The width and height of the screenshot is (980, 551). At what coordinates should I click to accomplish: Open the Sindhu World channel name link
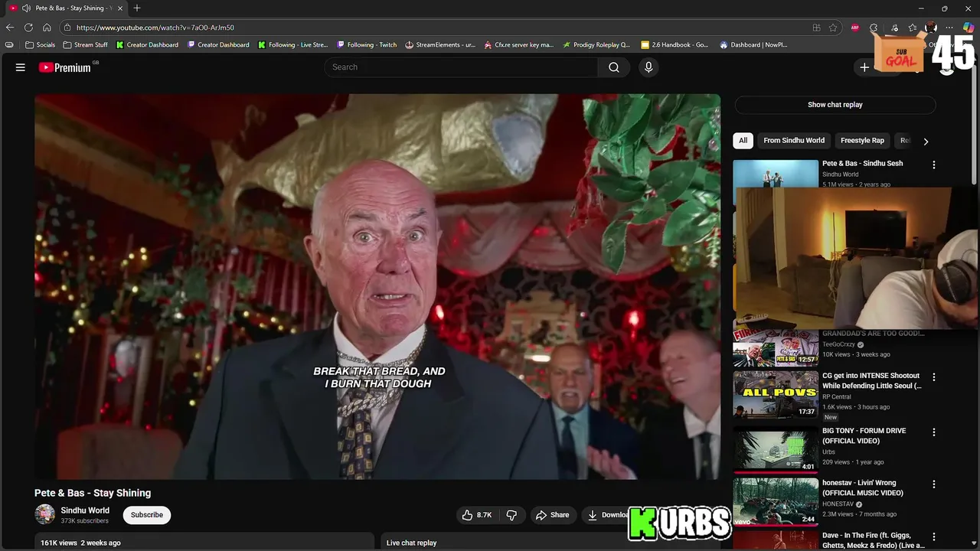[85, 510]
